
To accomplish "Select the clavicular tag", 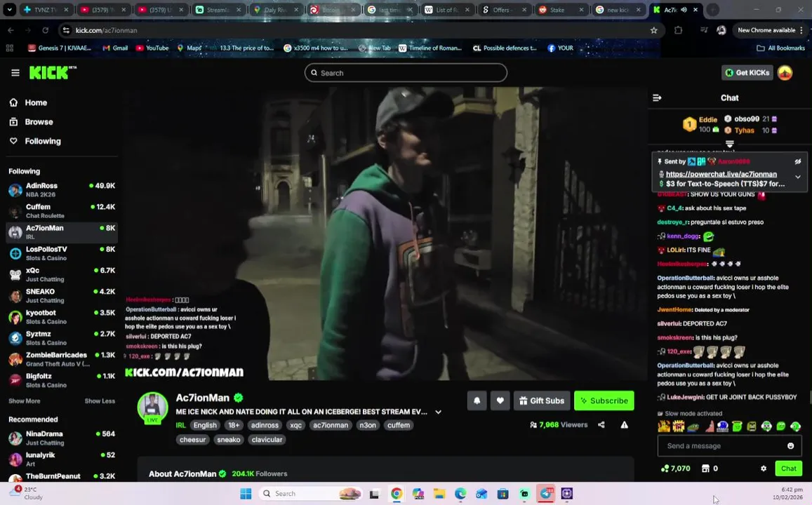I will tap(267, 440).
